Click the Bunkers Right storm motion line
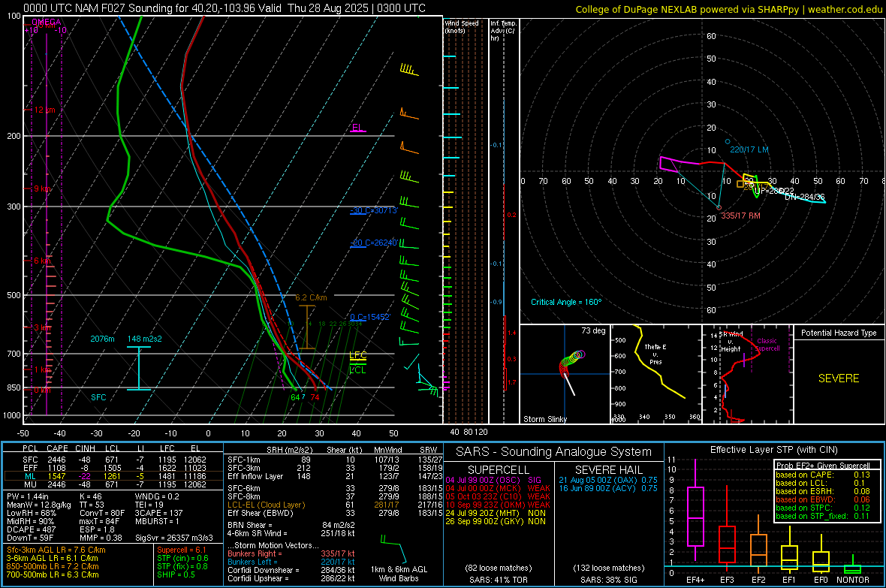 [x=291, y=553]
